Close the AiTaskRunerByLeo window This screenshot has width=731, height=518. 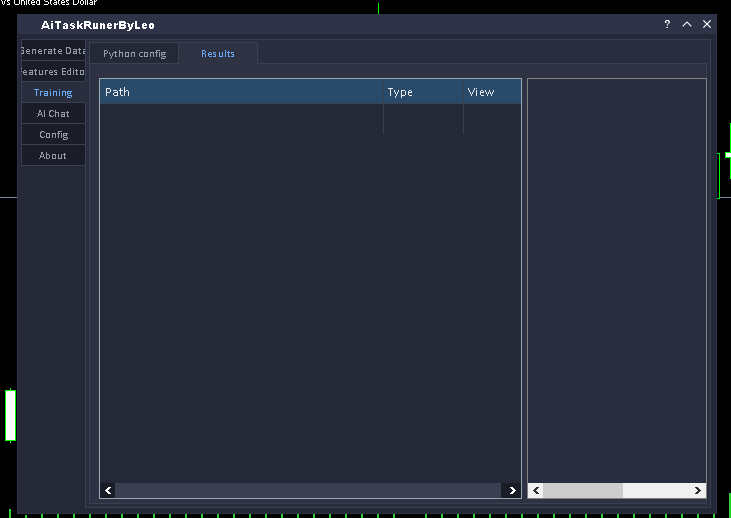coord(707,24)
